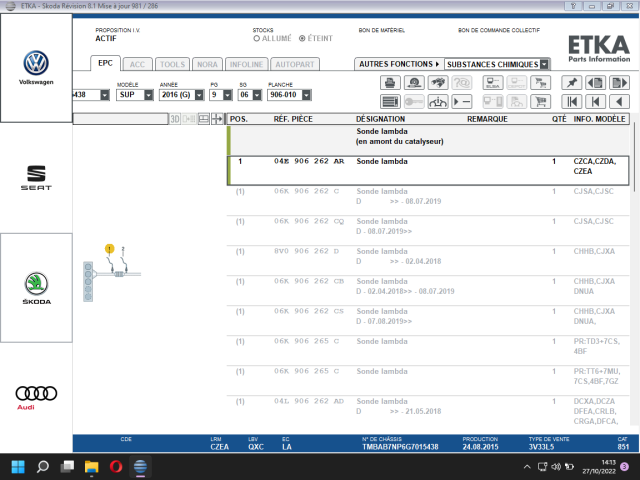Screen dimensions: 640x480
Task: Click the REMARQUE column header
Action: 487,119
